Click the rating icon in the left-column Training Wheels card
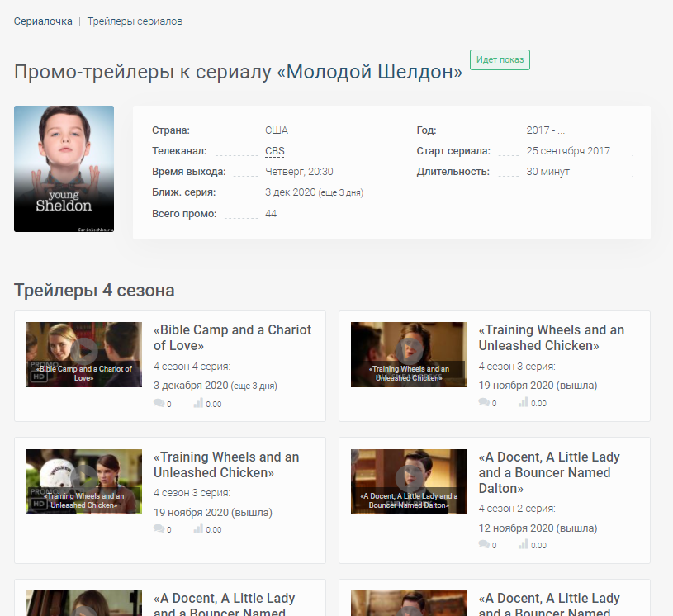 pos(198,528)
